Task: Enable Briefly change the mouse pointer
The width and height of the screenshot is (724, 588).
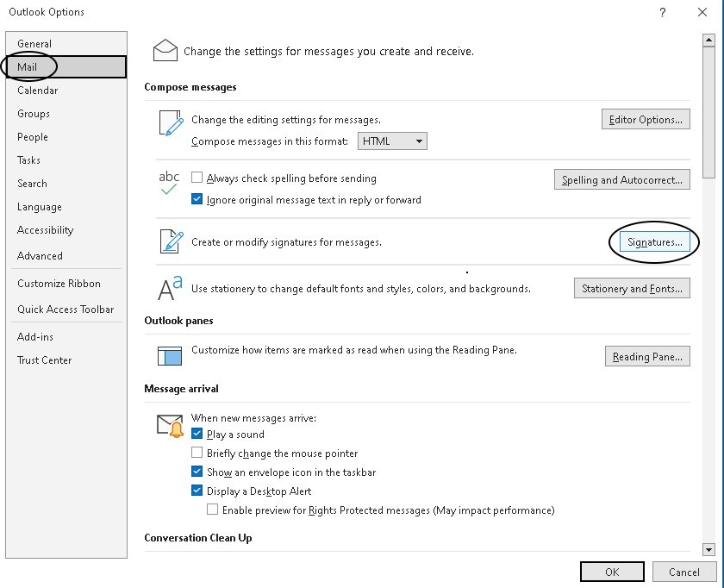Action: pos(197,452)
